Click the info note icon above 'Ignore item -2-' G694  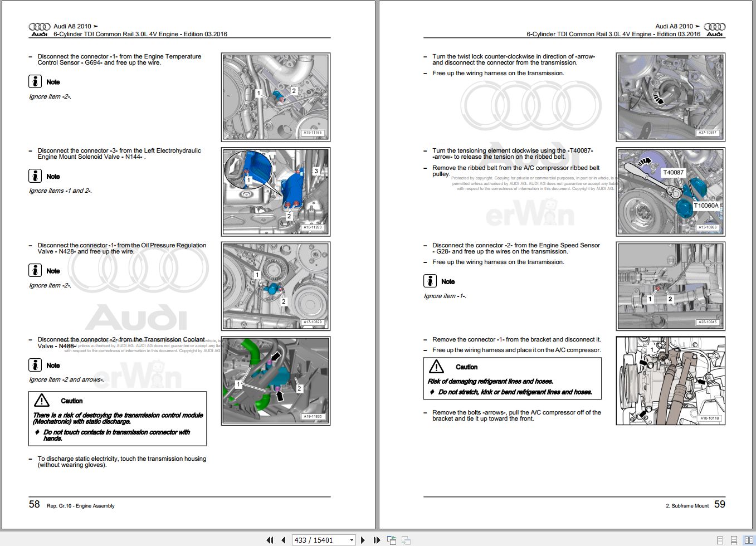click(x=35, y=81)
